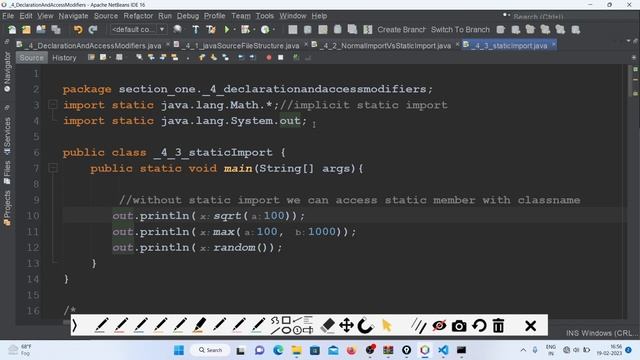Select the ellipse shape tool
Image resolution: width=640 pixels, height=360 pixels.
pos(286,330)
